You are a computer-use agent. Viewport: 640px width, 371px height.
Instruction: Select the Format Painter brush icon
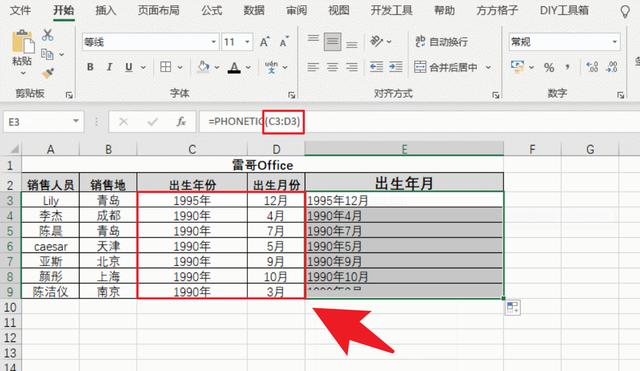[x=48, y=73]
